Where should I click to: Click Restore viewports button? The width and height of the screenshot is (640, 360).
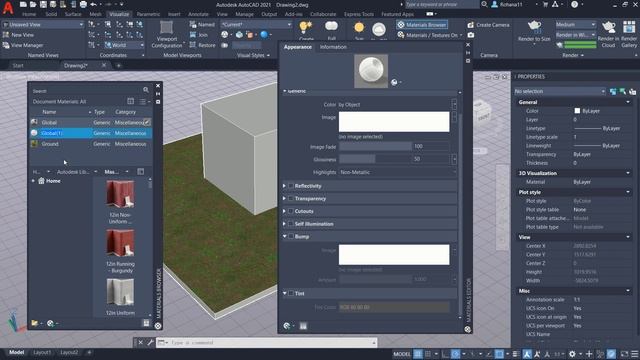[202, 45]
